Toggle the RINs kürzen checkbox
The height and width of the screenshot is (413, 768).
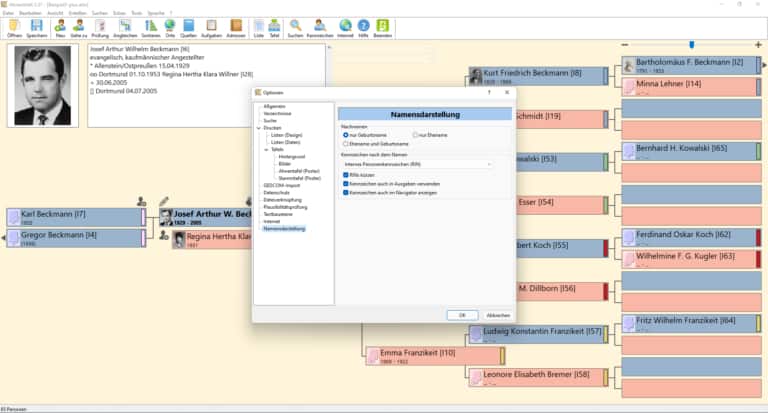(x=346, y=175)
